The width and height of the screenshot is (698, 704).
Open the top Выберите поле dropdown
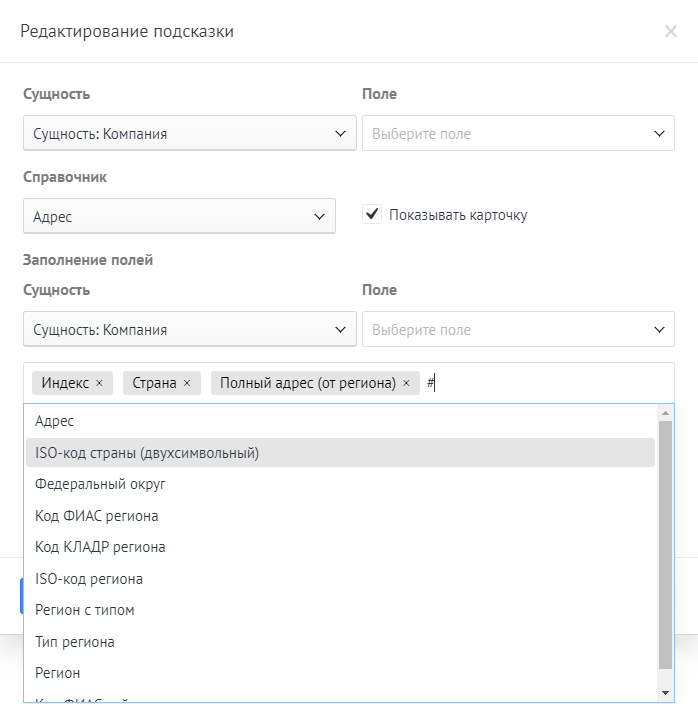tap(517, 133)
